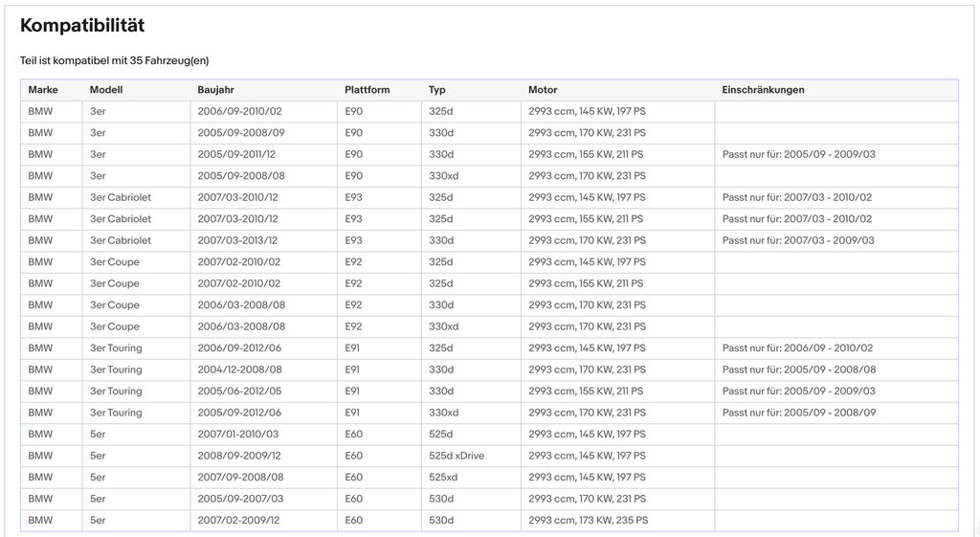Click the Baujahr column header
This screenshot has width=980, height=537.
(215, 90)
